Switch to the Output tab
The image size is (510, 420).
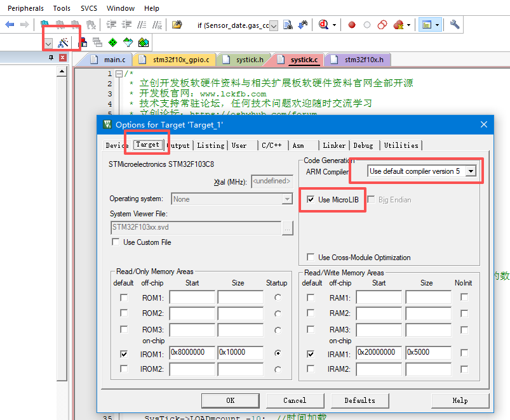pos(178,145)
